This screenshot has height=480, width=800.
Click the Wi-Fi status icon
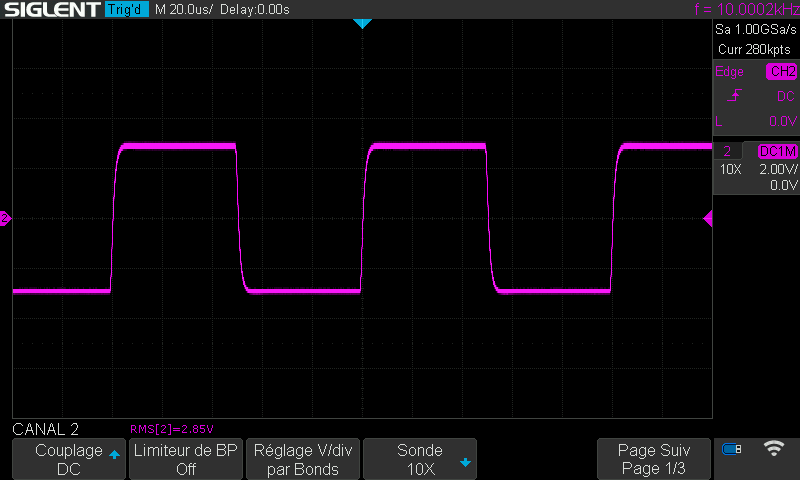pos(773,448)
